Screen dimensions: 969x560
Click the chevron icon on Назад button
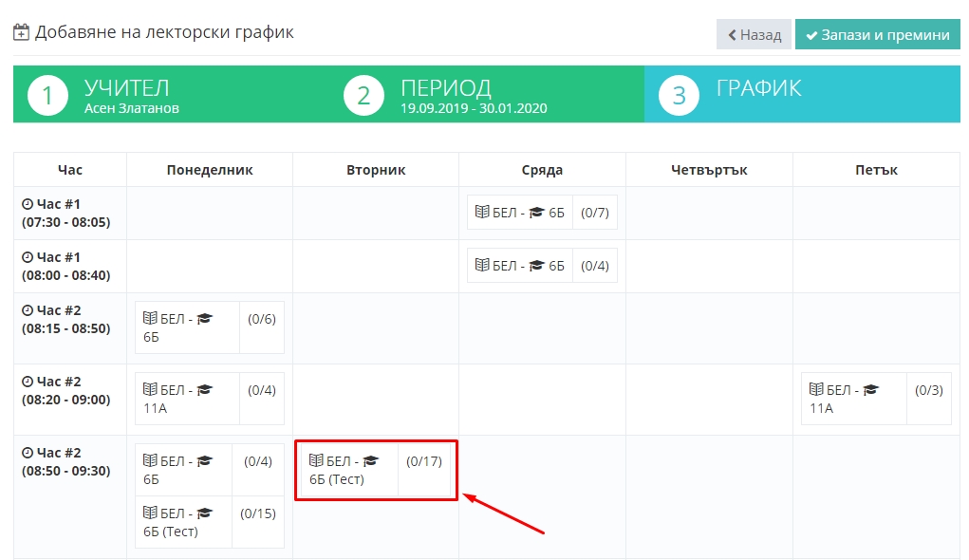733,35
